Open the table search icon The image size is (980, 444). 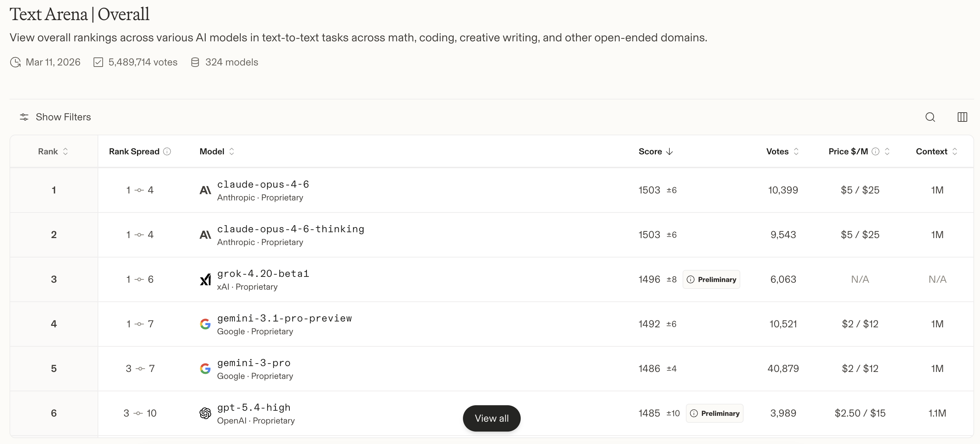[x=930, y=117]
